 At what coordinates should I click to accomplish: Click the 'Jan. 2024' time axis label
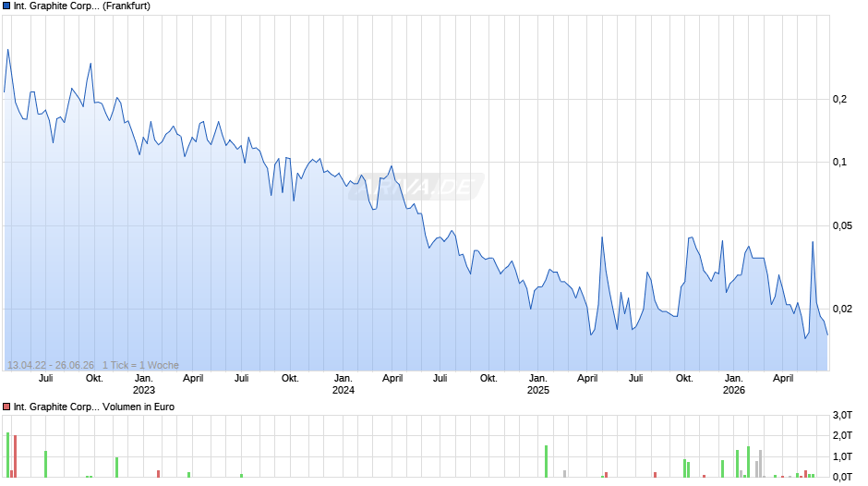coord(344,384)
